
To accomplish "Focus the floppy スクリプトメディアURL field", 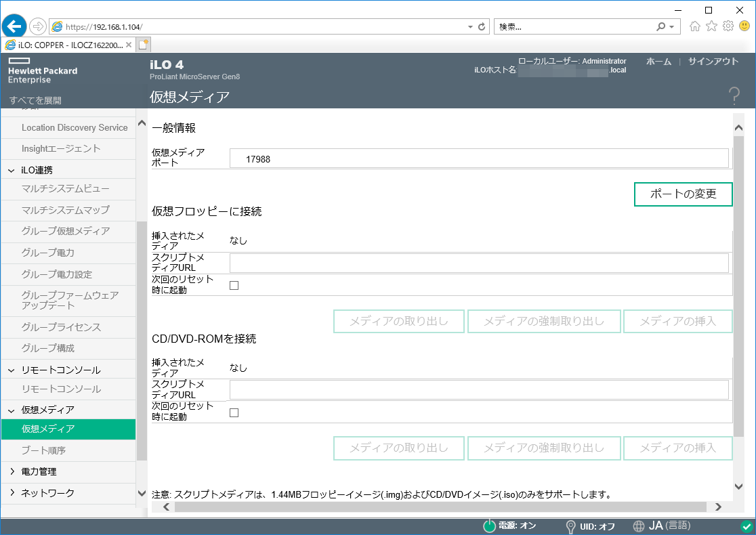I will coord(479,263).
